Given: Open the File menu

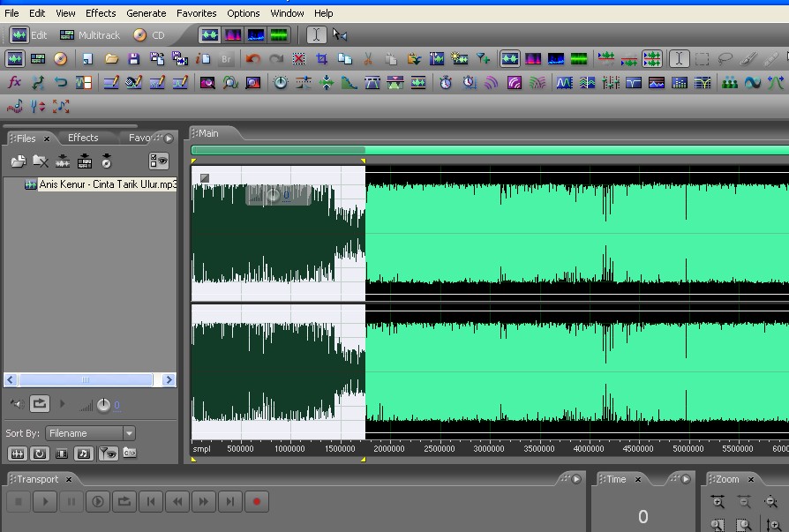Looking at the screenshot, I should [11, 13].
